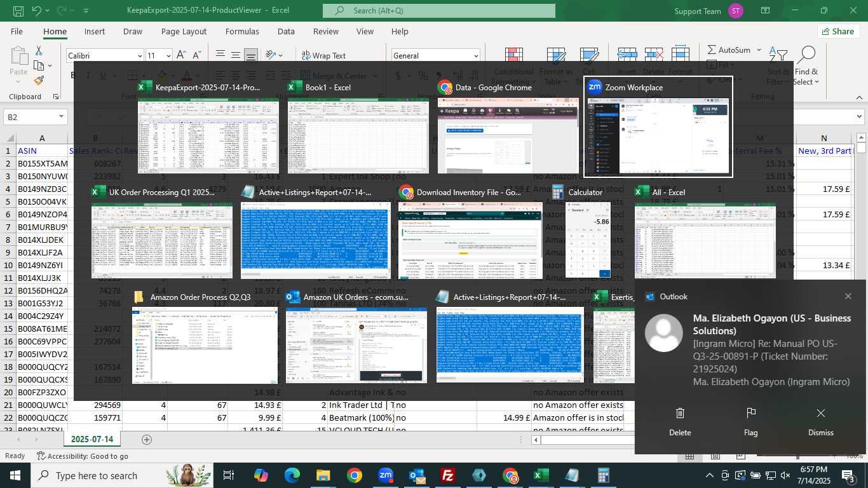Click the Orientation text-angle icon
The height and width of the screenshot is (488, 868).
(271, 55)
